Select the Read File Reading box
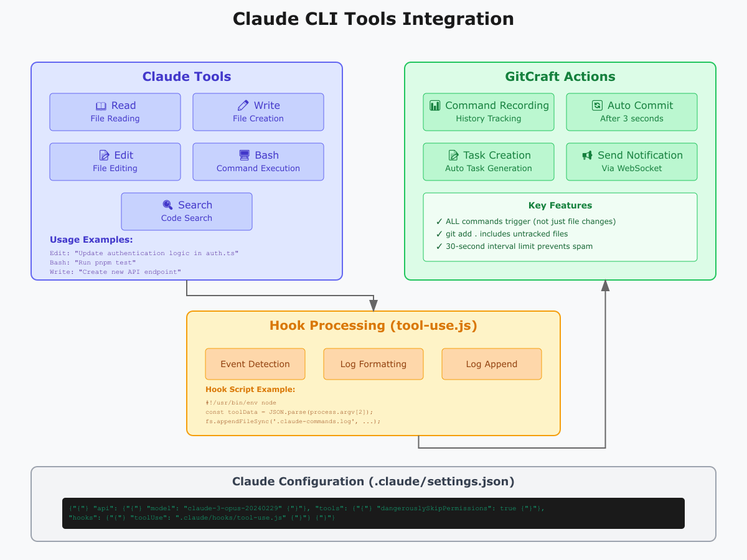 115,112
